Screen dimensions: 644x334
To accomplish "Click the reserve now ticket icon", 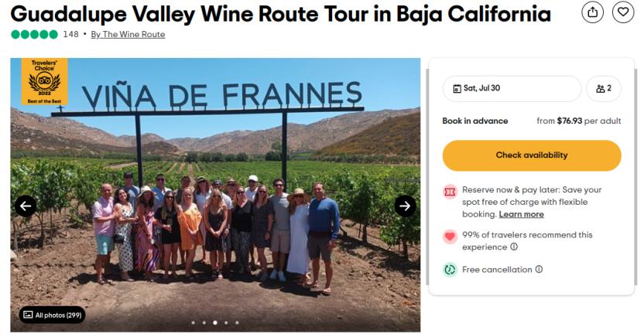I will pos(450,191).
